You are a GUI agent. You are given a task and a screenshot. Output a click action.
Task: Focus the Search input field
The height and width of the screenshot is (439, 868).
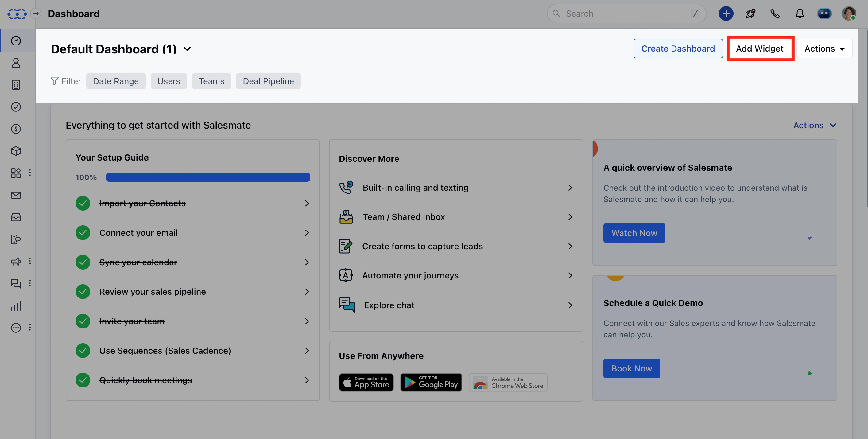coord(626,14)
